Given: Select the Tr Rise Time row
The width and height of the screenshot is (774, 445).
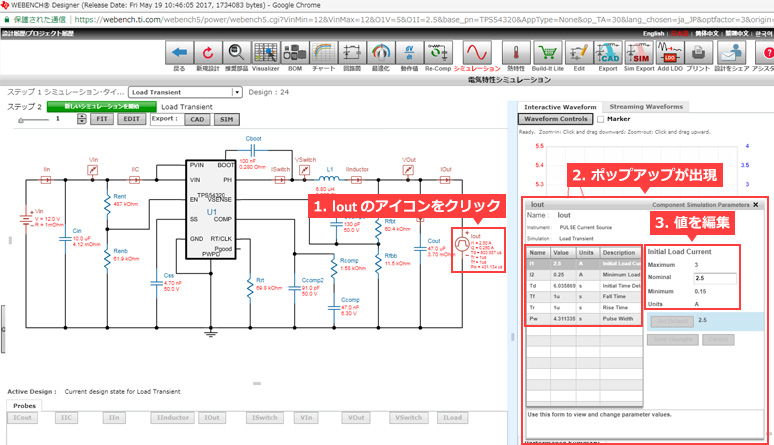Looking at the screenshot, I should click(x=584, y=308).
